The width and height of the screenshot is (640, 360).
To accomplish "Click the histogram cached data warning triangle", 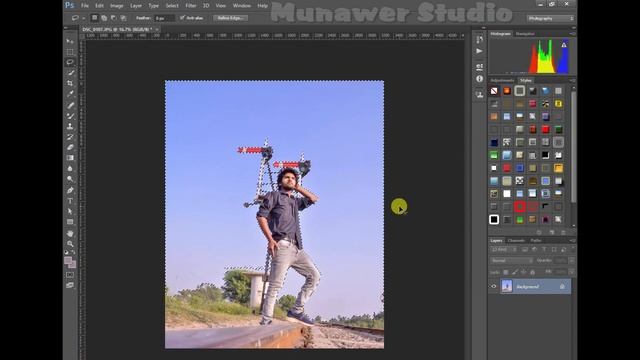I will pyautogui.click(x=564, y=45).
